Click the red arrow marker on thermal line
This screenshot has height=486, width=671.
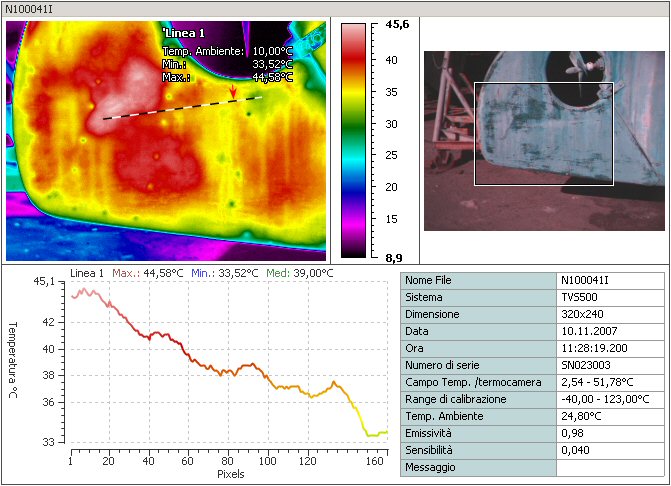click(x=234, y=93)
